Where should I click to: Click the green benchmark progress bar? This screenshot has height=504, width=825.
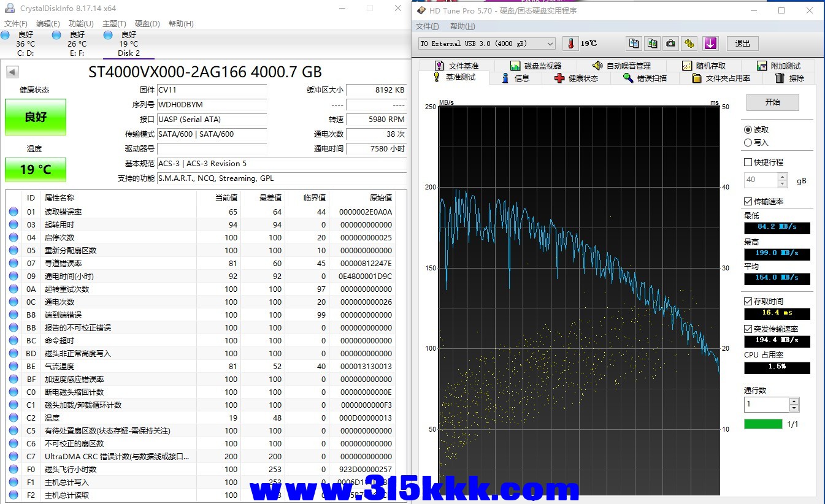click(763, 424)
